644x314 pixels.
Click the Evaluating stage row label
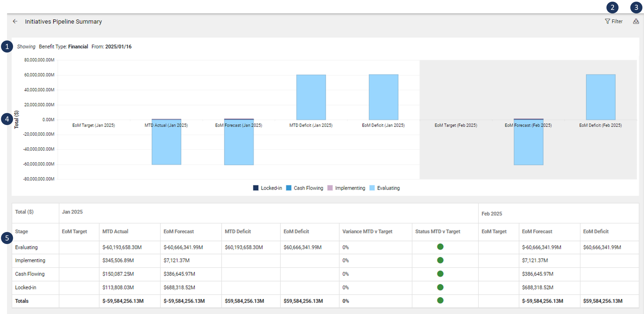point(26,247)
